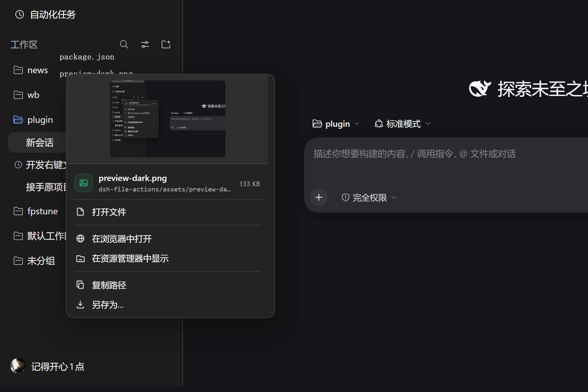Open 自动化任务 label in sidebar
This screenshot has width=588, height=392.
pos(53,14)
